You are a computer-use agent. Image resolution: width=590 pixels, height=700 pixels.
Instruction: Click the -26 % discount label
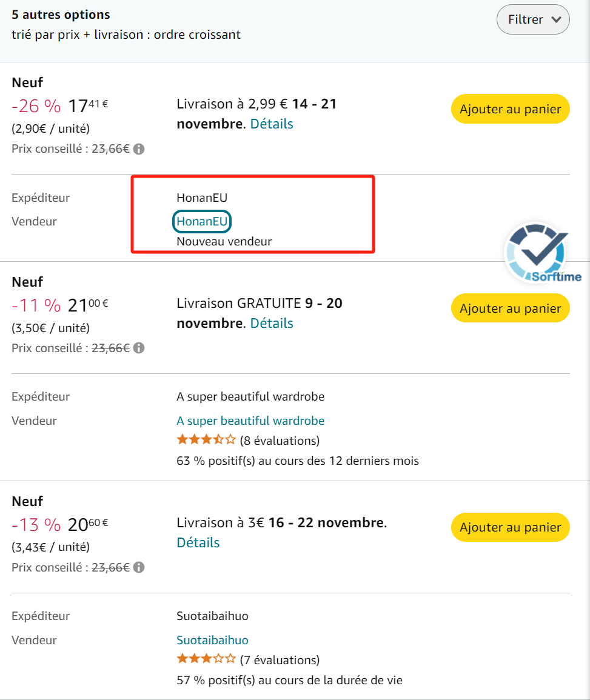pyautogui.click(x=36, y=106)
